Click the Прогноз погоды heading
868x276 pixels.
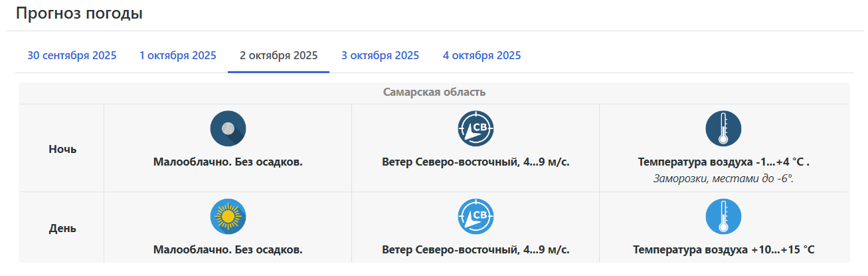(x=79, y=13)
